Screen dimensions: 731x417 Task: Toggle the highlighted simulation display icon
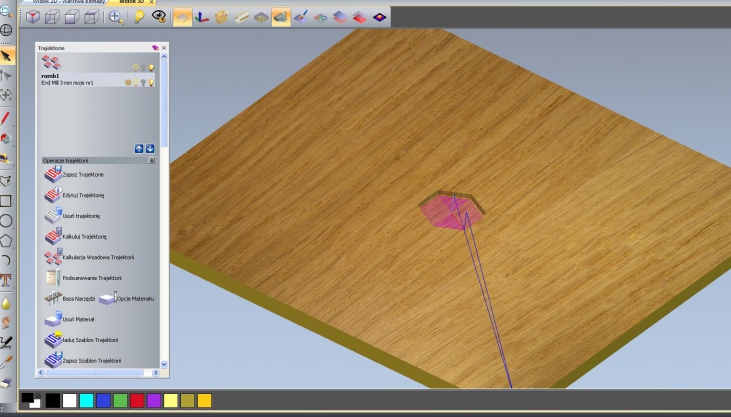(281, 17)
